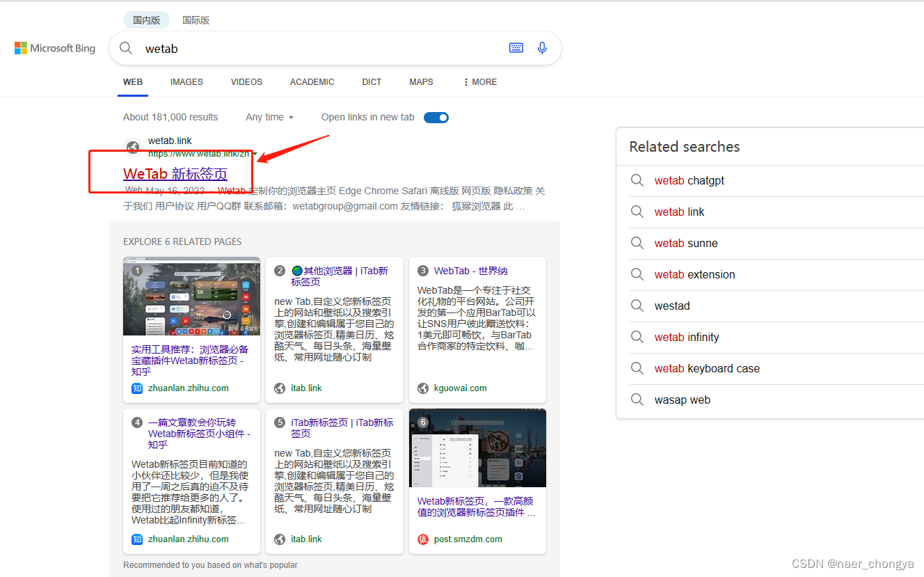This screenshot has width=924, height=577.
Task: Click the search magnifier icon in search box
Action: click(126, 48)
